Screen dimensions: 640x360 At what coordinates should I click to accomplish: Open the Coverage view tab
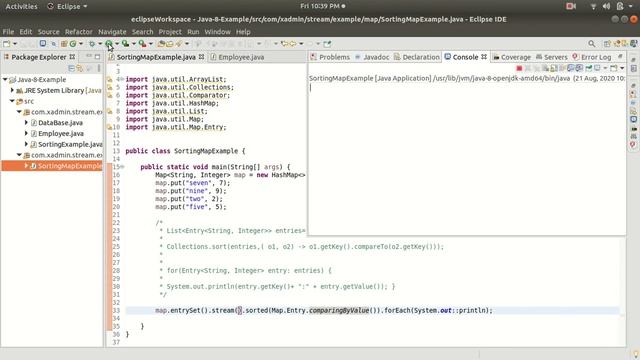point(512,57)
